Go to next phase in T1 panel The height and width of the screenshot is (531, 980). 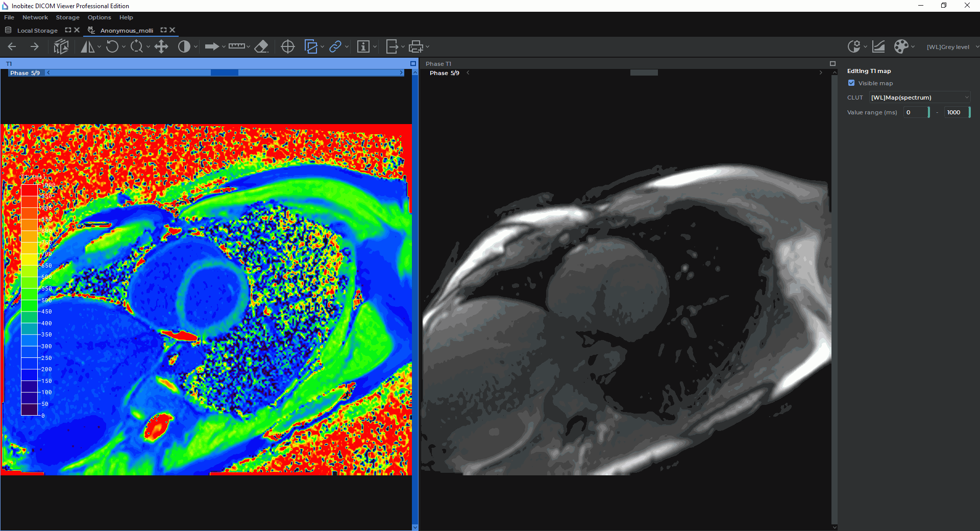click(x=401, y=73)
